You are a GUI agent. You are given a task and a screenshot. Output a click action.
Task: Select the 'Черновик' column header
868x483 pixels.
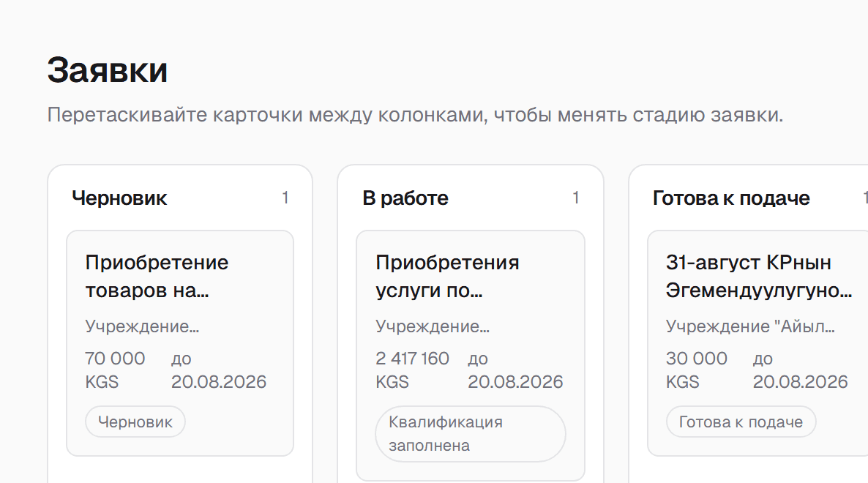[119, 198]
